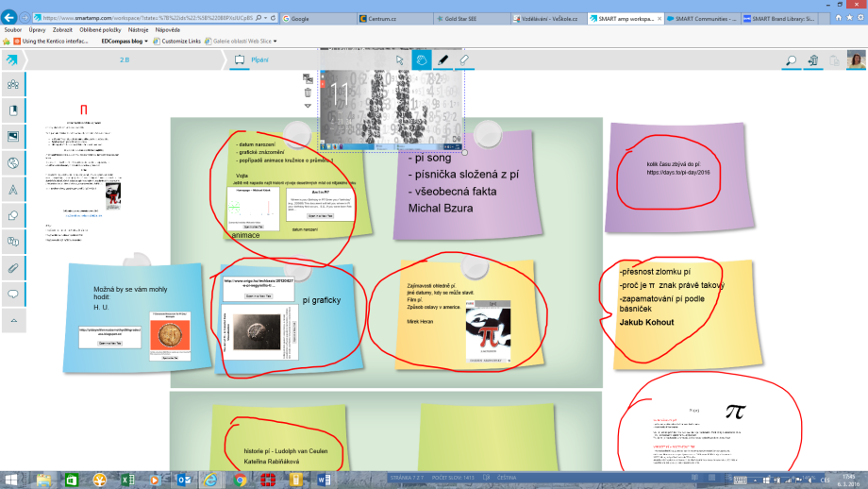Expand the dropdown arrow below trash icon

point(308,106)
